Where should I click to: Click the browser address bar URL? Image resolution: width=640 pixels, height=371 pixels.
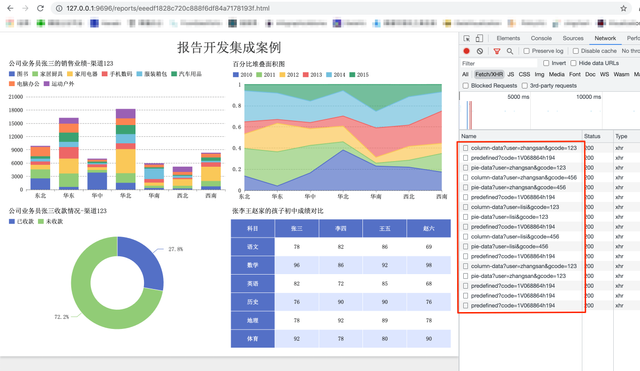(x=168, y=8)
